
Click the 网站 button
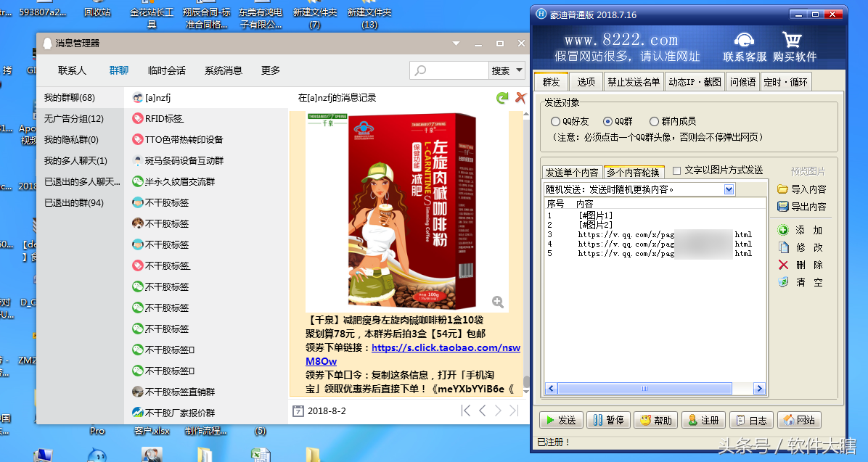point(799,421)
